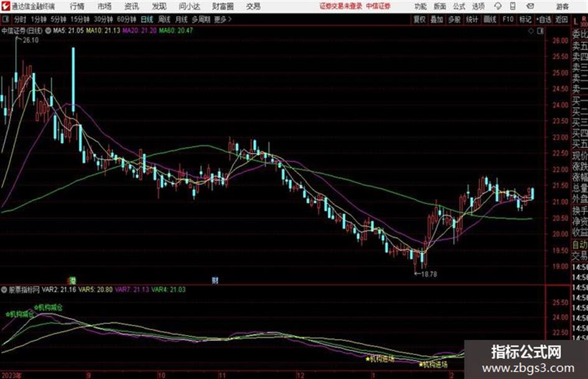Image resolution: width=588 pixels, height=379 pixels.
Task: Open main chart settings icon beside 中信证券(日线)
Action: pyautogui.click(x=48, y=30)
